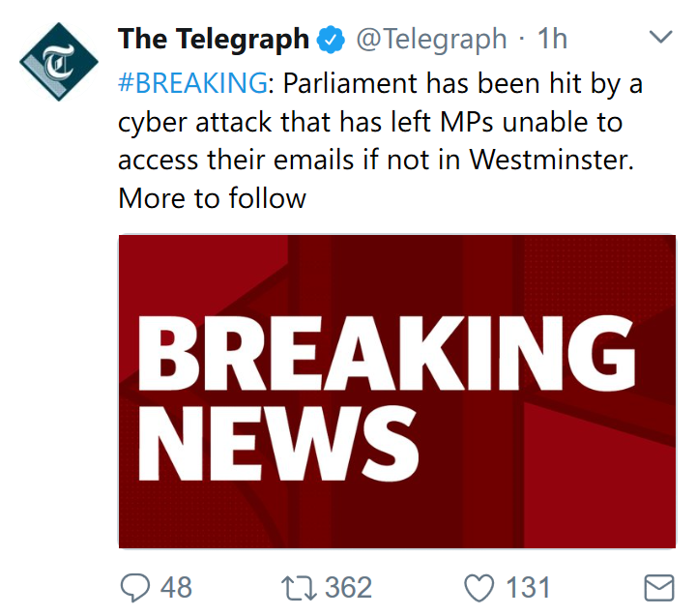Click the reply count 48
The image size is (696, 616).
click(175, 586)
